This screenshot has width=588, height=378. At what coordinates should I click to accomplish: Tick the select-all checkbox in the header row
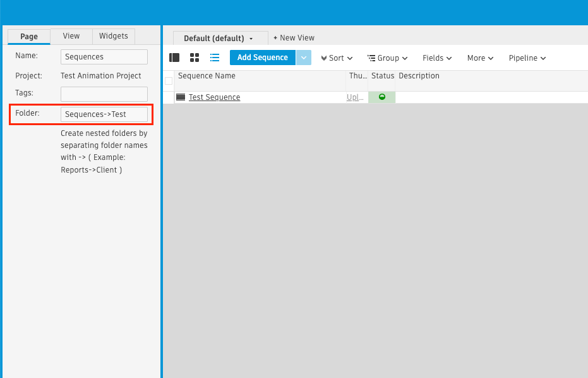tap(169, 81)
